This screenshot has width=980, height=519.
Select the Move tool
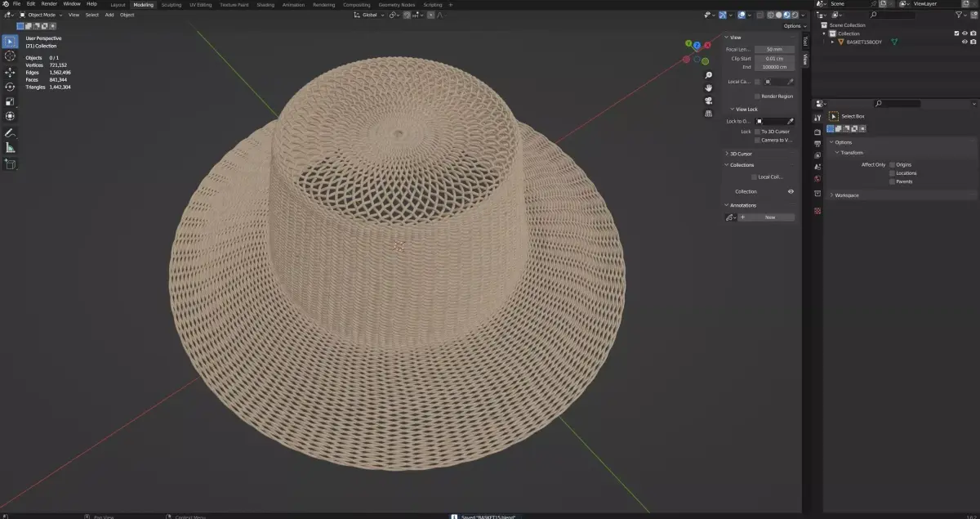pos(10,73)
